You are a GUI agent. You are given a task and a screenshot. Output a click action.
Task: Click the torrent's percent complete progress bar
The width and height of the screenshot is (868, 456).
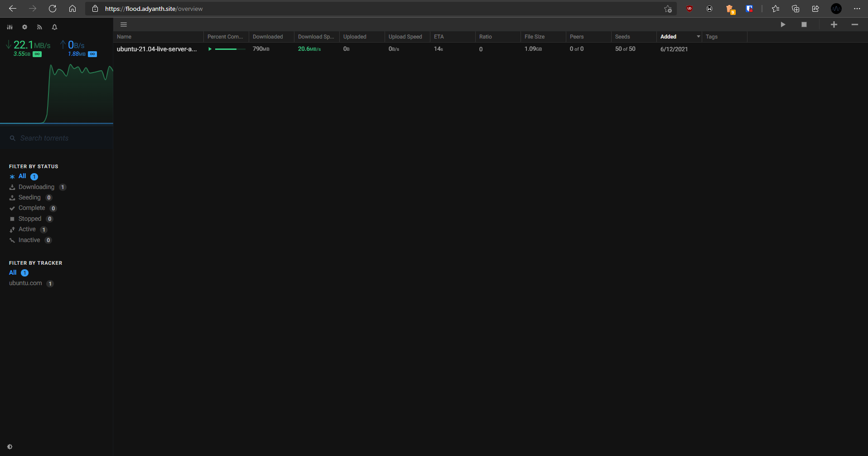click(230, 49)
